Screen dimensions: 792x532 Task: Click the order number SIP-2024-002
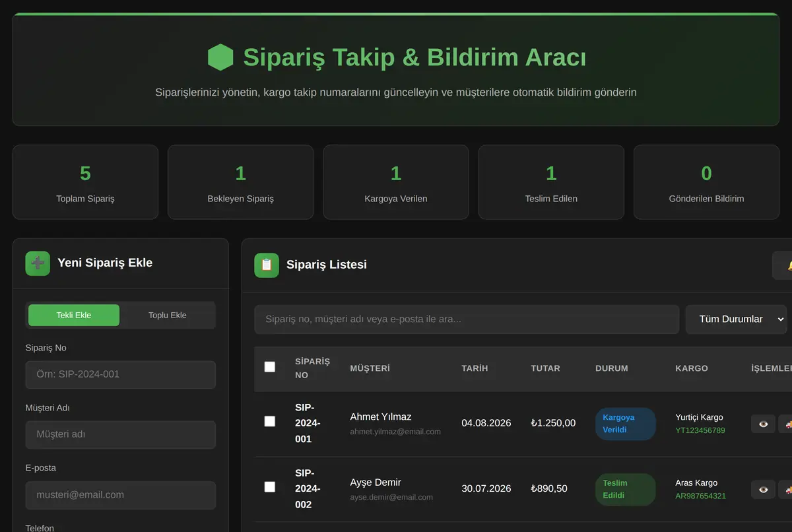308,489
